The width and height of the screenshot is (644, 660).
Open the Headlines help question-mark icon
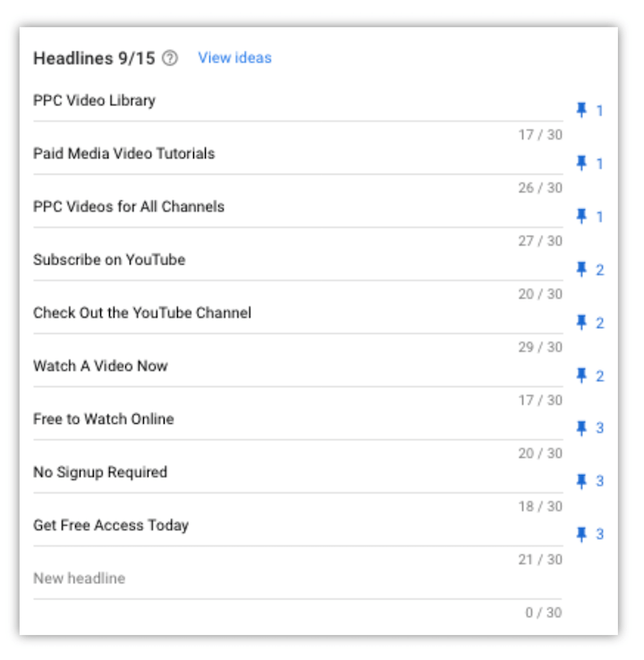tap(170, 58)
